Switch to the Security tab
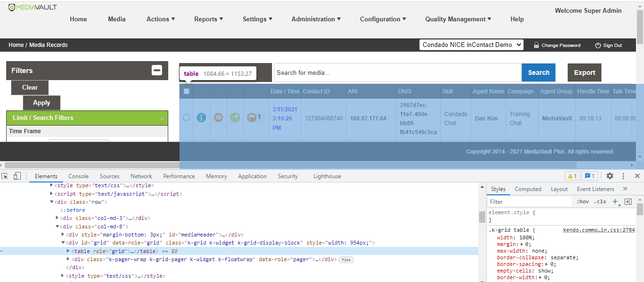Image resolution: width=644 pixels, height=282 pixels. click(288, 176)
